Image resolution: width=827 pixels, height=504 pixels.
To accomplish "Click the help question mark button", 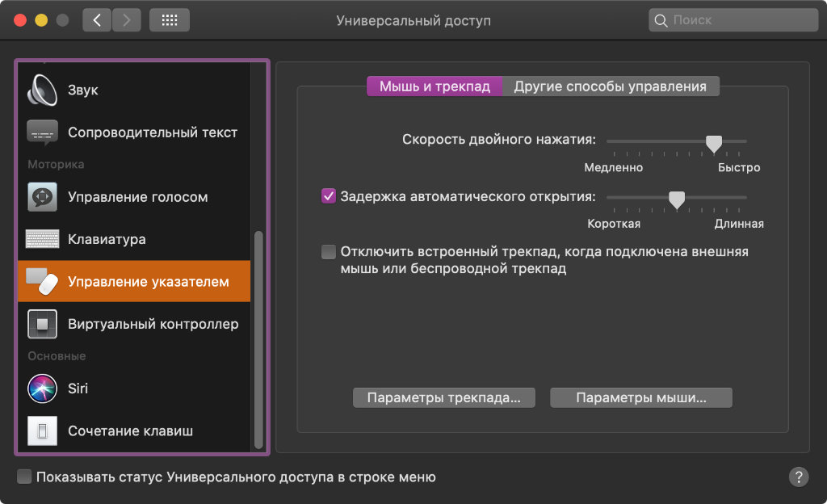I will coord(797,477).
